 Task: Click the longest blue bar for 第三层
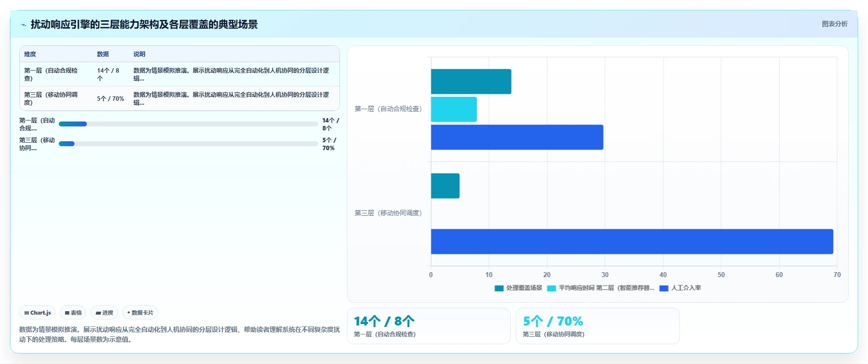(632, 242)
